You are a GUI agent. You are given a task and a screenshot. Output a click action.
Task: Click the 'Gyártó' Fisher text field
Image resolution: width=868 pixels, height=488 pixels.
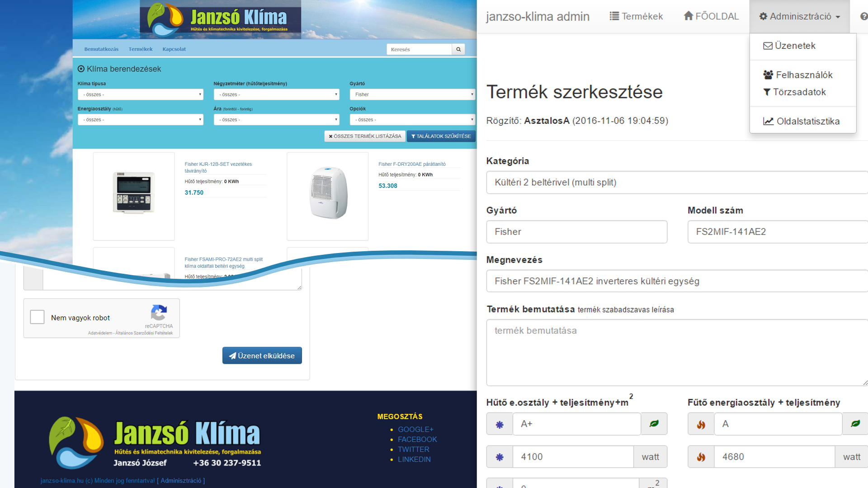(x=577, y=232)
